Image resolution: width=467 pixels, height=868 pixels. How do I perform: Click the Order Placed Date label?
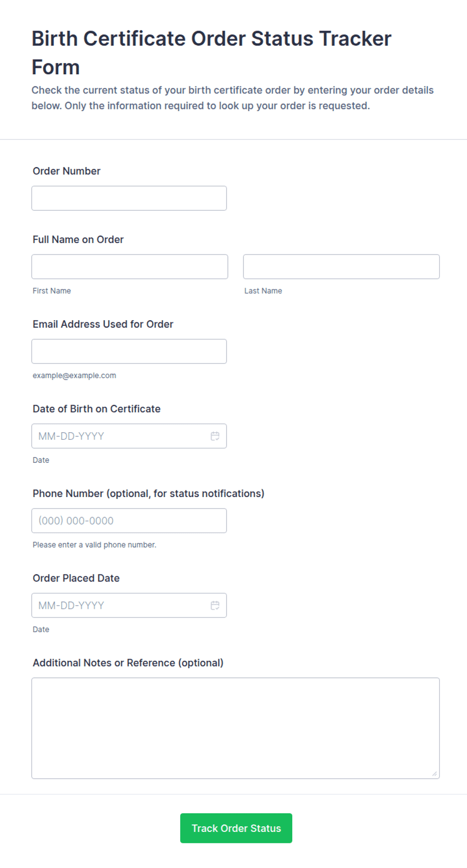click(76, 578)
